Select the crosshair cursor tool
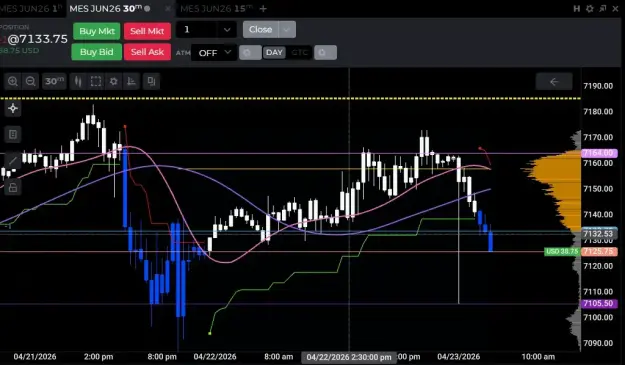 [13, 108]
